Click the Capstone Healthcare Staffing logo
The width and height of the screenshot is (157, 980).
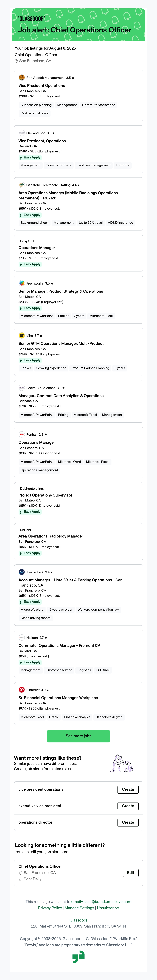[22, 185]
